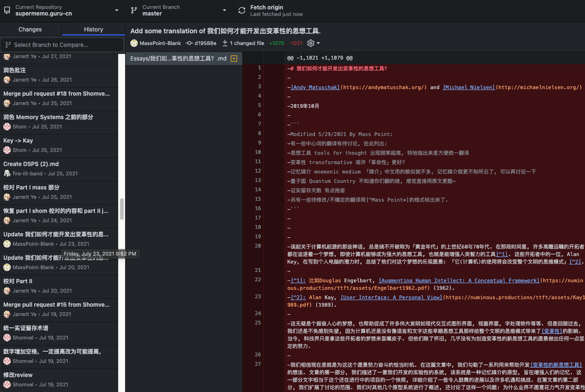Click MassPoint-Blank's avatar in the commit header
The image size is (585, 392).
134,43
